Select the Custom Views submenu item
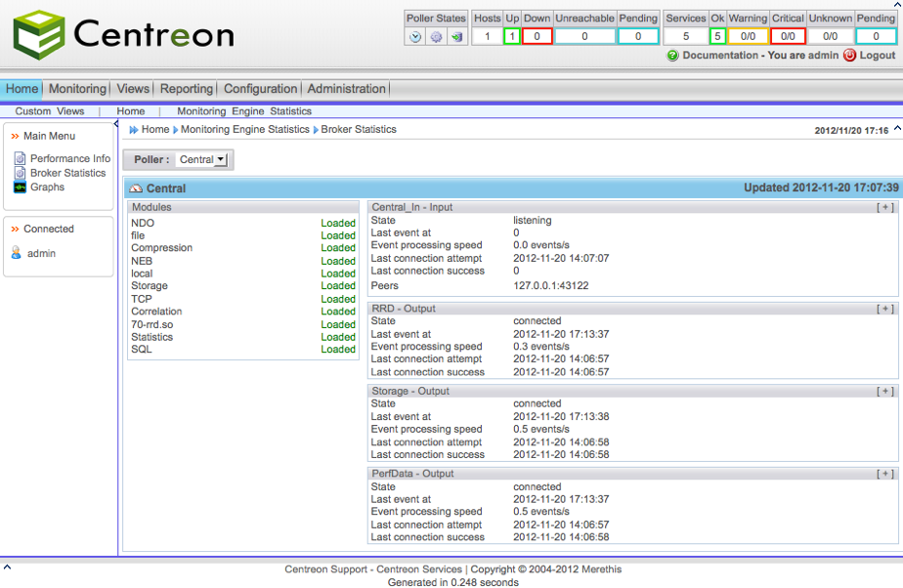The image size is (903, 588). tap(50, 111)
